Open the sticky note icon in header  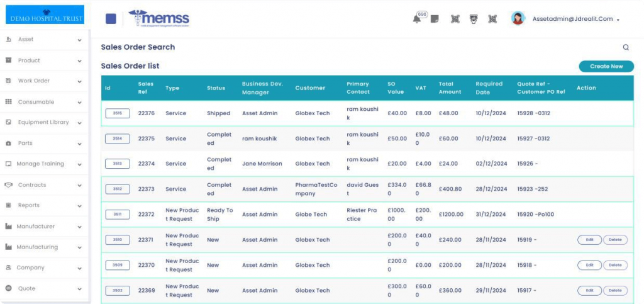(x=435, y=19)
